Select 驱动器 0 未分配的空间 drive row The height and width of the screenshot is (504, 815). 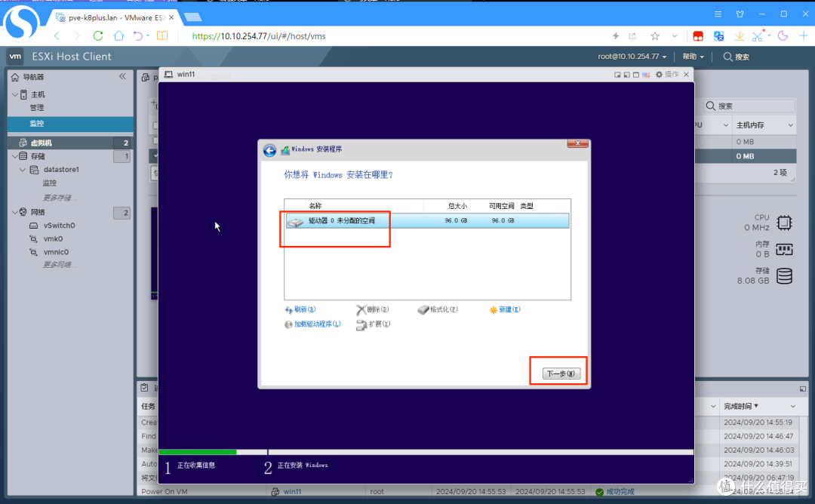427,221
